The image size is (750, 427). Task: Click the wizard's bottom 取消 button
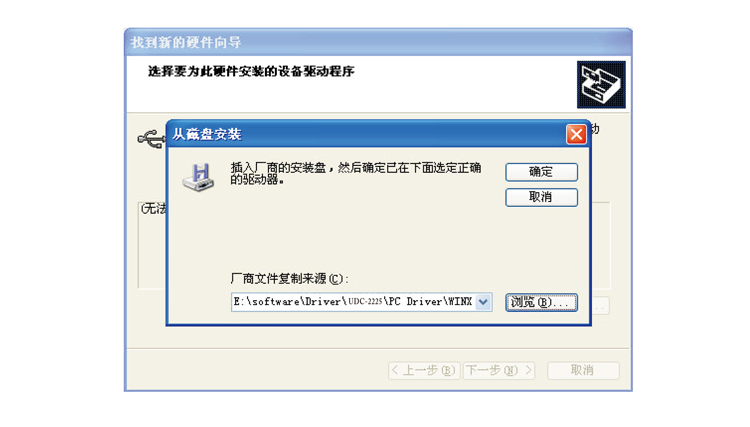click(x=583, y=370)
